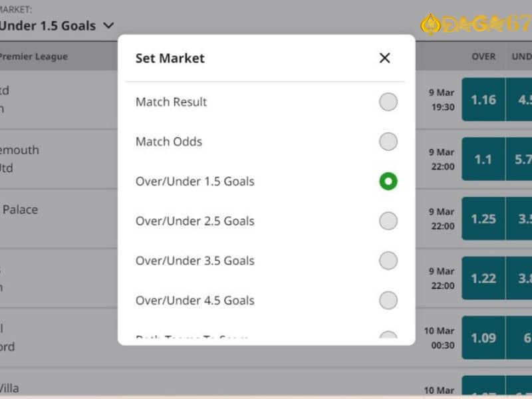Pick Over/Under 2.5 Goals option
The width and height of the screenshot is (532, 399).
click(388, 221)
